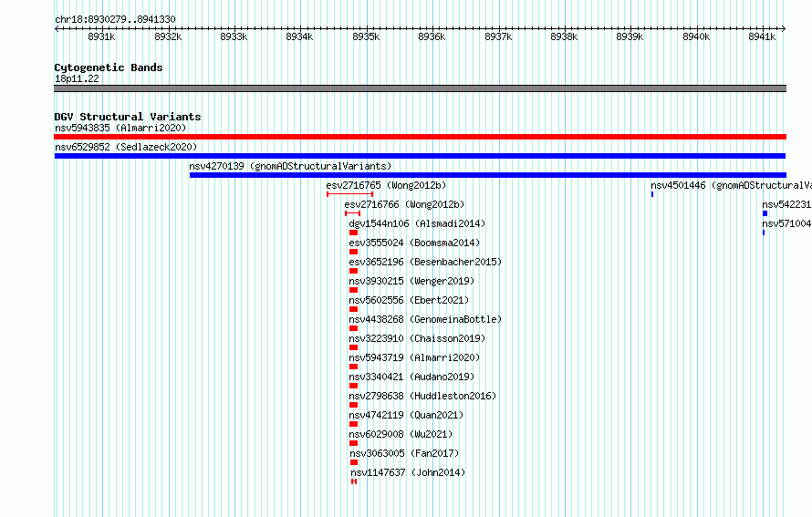Click the 8940k ruler tick label

click(696, 36)
